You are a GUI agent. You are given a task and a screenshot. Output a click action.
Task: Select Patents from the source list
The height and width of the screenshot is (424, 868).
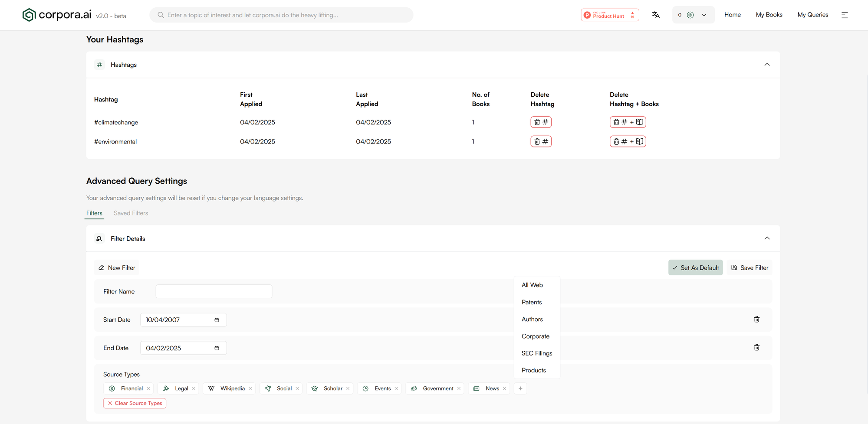(x=532, y=302)
